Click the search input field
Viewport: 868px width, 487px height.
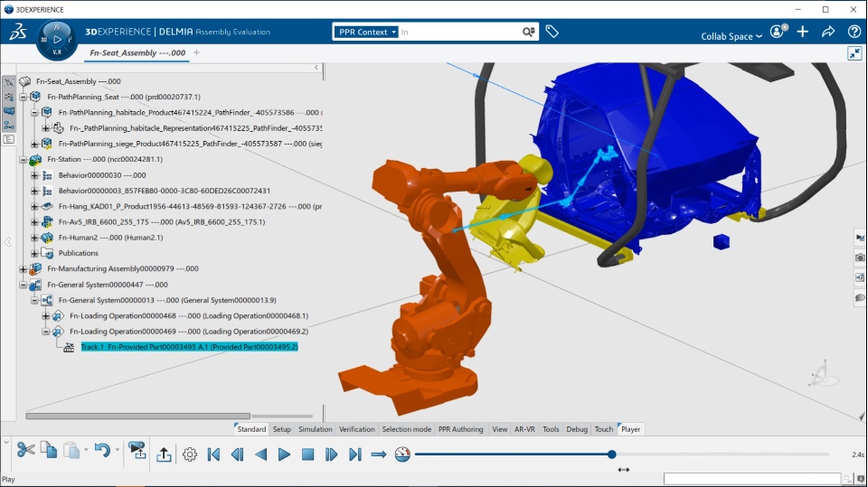tap(459, 33)
